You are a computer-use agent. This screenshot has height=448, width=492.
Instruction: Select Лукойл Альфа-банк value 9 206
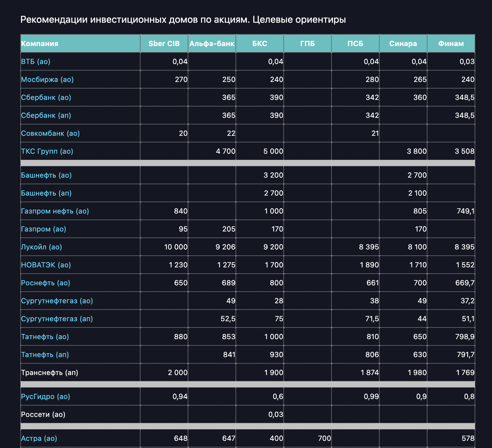(225, 247)
